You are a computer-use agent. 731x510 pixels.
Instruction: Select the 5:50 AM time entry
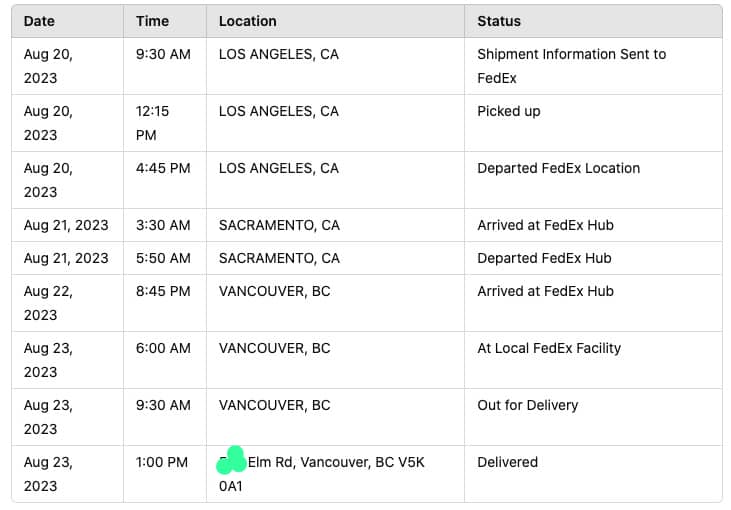pyautogui.click(x=163, y=258)
